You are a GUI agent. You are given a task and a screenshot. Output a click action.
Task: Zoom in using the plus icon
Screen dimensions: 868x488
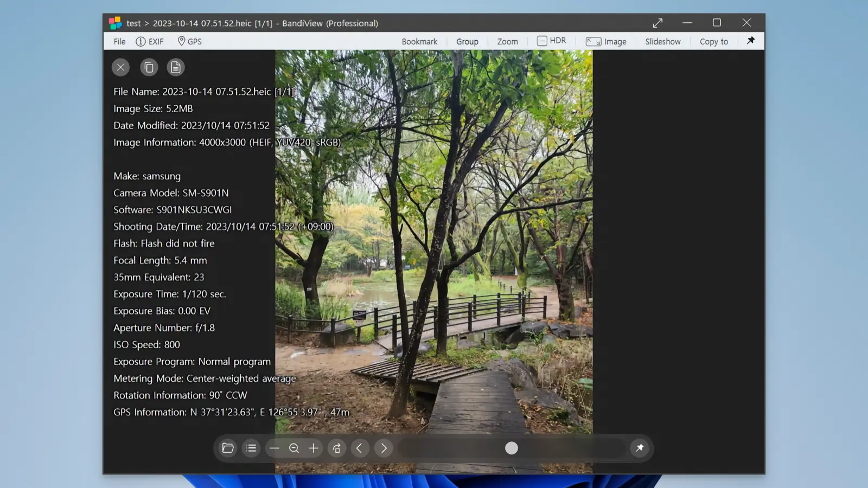pos(314,448)
